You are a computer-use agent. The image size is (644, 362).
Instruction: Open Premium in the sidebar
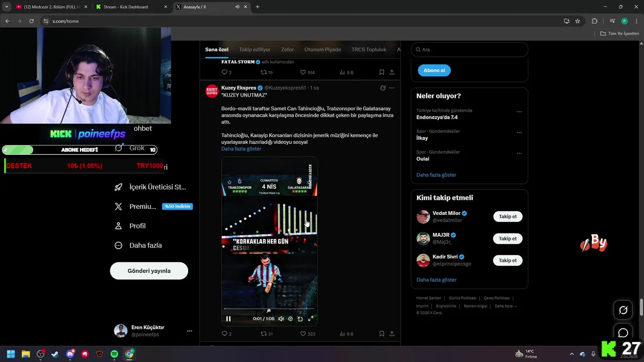(x=153, y=207)
